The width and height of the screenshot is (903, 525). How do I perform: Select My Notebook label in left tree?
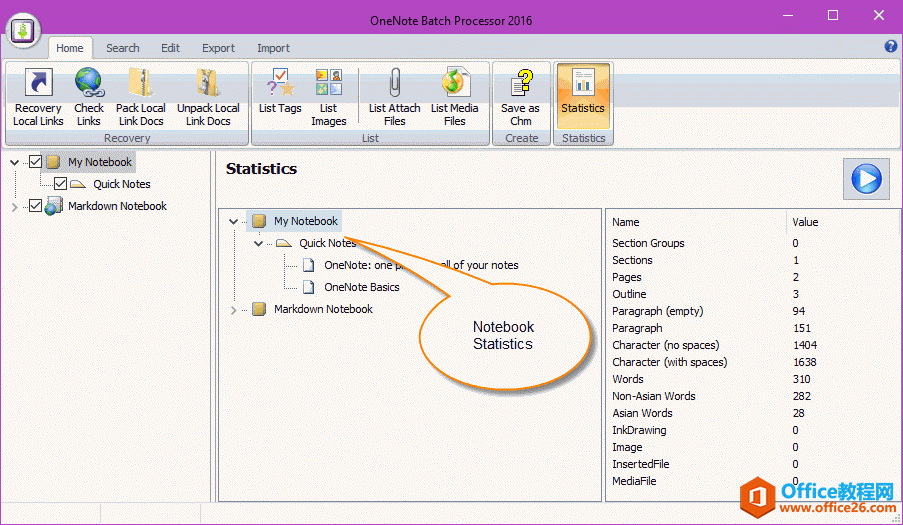click(100, 162)
